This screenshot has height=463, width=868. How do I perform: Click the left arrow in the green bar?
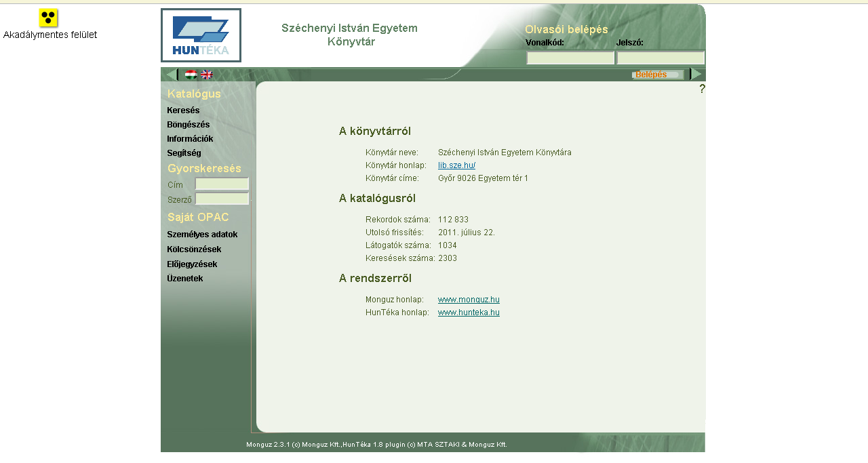tap(172, 75)
